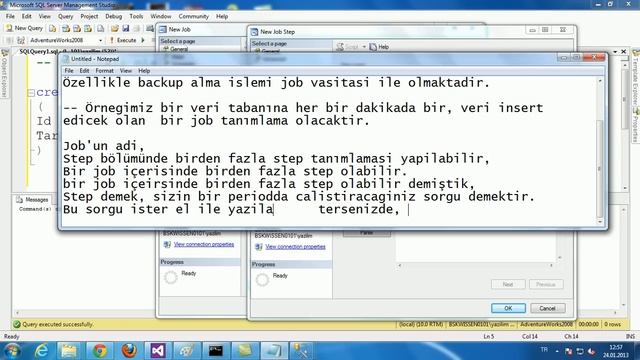This screenshot has height=360, width=640.
Task: Collapse the create statement outline box in editor
Action: point(31,93)
